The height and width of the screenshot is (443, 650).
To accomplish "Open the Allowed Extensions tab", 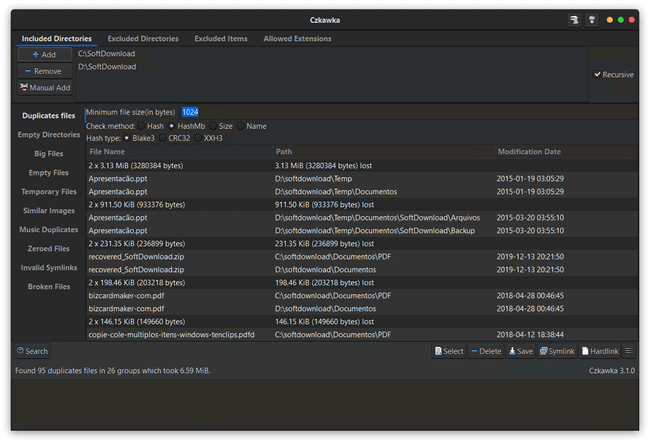I will click(x=297, y=39).
